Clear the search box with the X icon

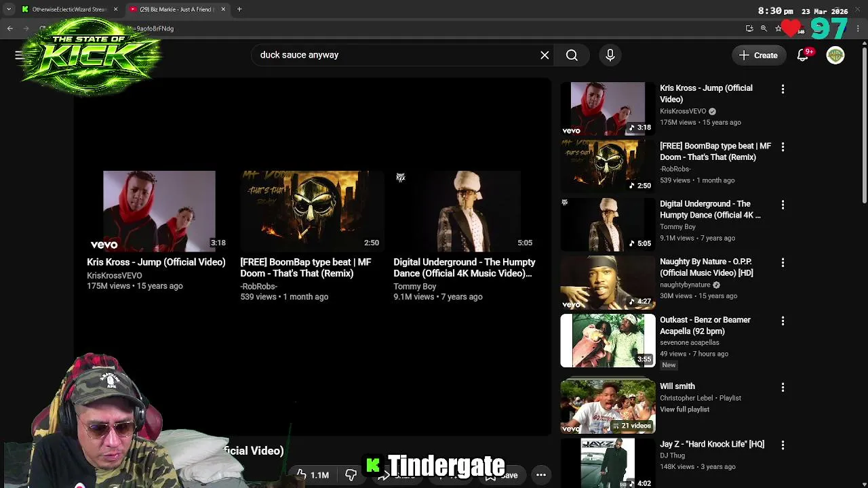(545, 55)
